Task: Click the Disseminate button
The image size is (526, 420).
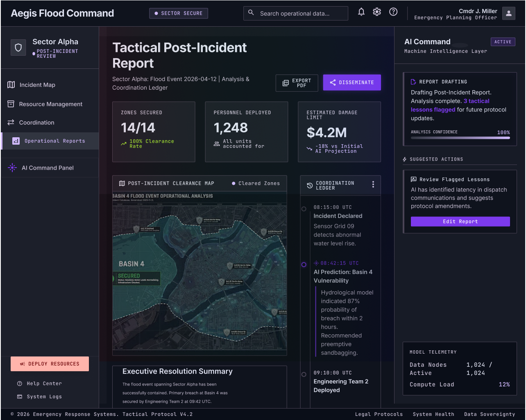Action: (x=352, y=82)
